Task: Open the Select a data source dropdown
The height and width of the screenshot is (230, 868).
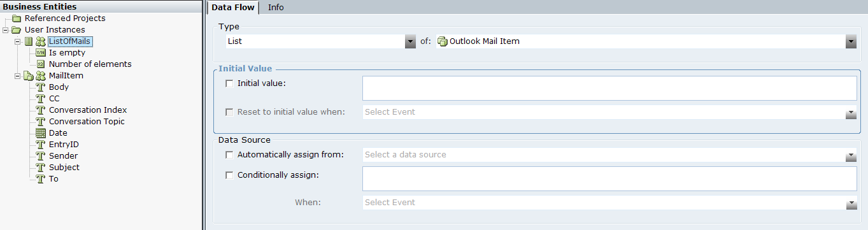Action: pos(851,155)
